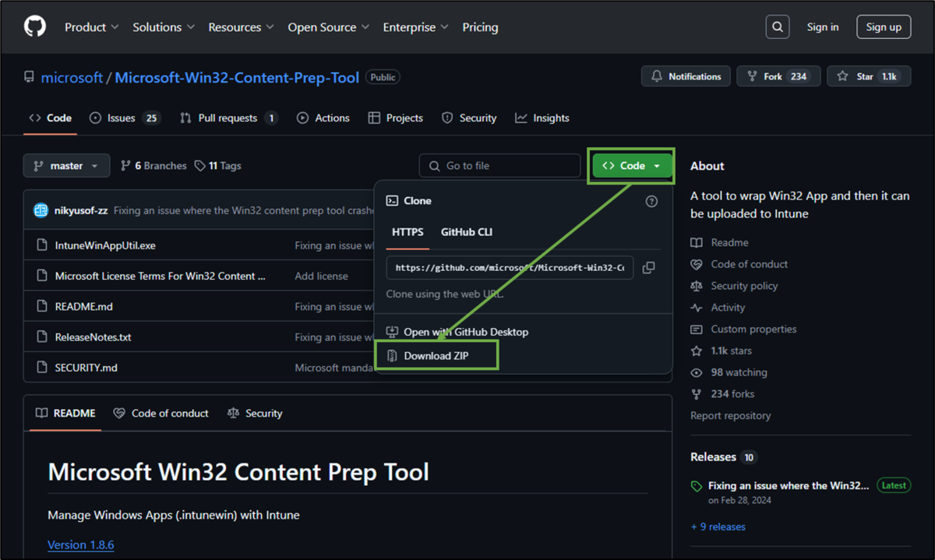
Task: Open the Issues tab
Action: tap(125, 118)
